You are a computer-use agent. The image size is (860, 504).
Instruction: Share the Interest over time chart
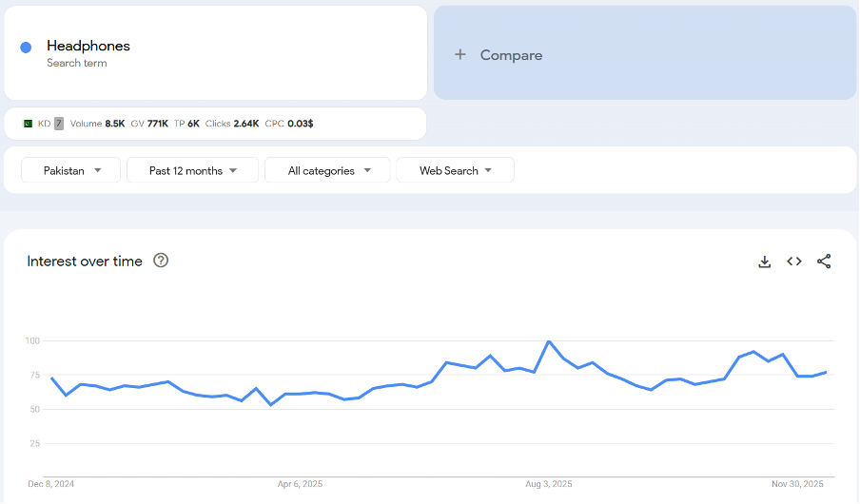pos(824,262)
